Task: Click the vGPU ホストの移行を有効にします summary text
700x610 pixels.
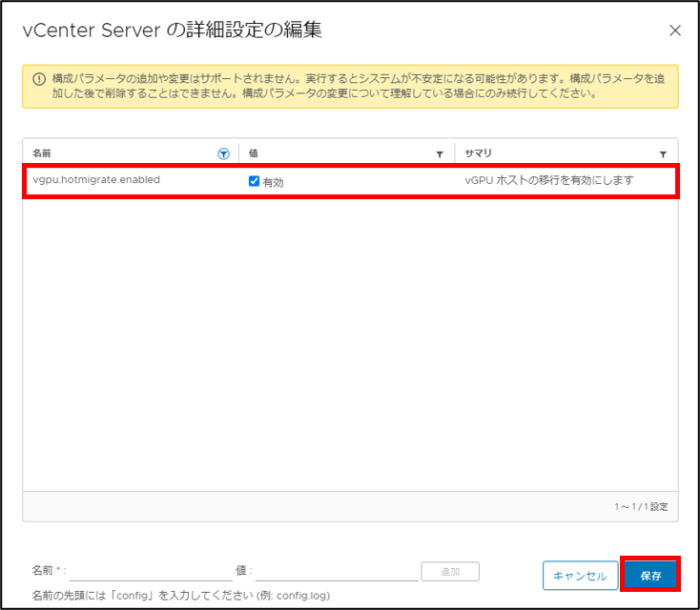Action: pos(548,180)
